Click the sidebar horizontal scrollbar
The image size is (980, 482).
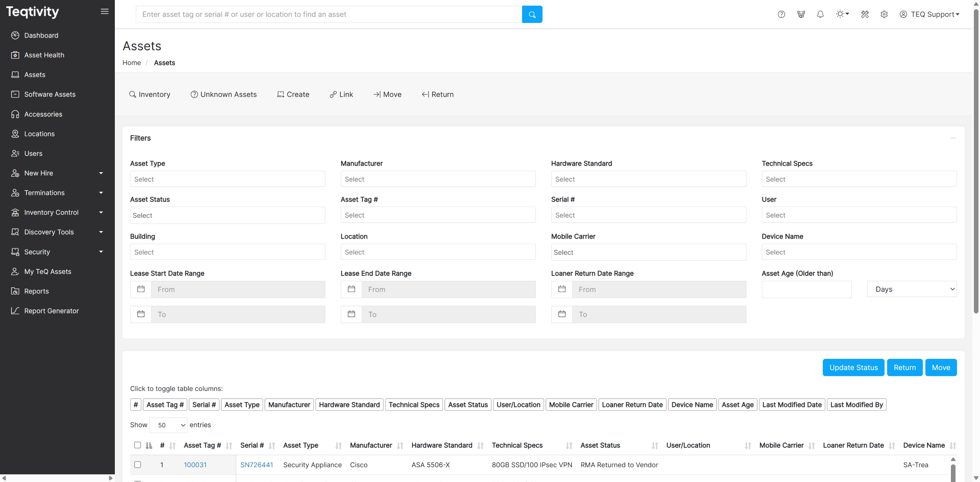[57, 478]
